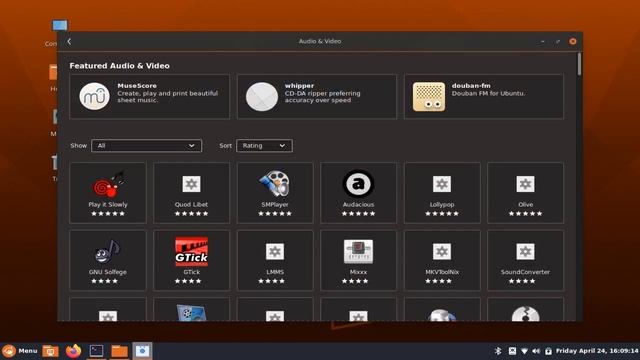Open the MuseScore featured card icon
The width and height of the screenshot is (640, 360).
pos(94,96)
